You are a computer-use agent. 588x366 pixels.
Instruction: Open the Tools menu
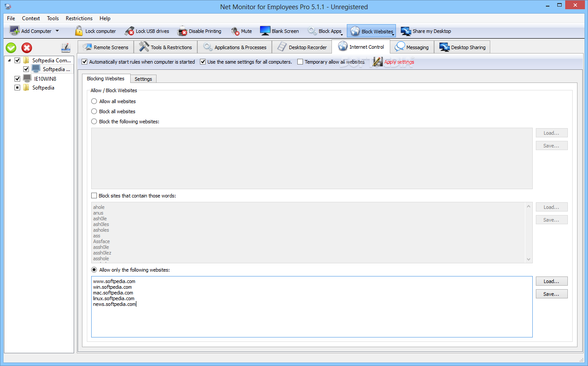(x=53, y=18)
